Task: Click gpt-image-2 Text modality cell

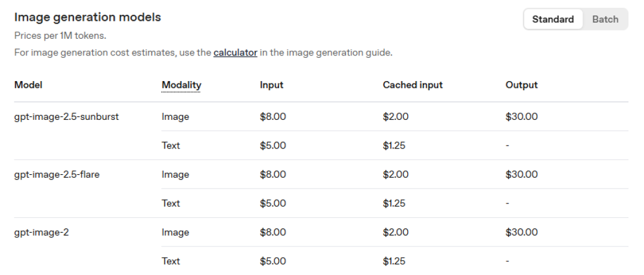Action: 171,261
